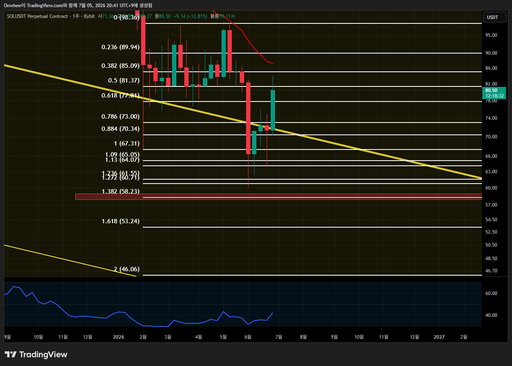This screenshot has width=512, height=366.
Task: Click the Fibonacci label 0.382 (85.09)
Action: [x=120, y=66]
